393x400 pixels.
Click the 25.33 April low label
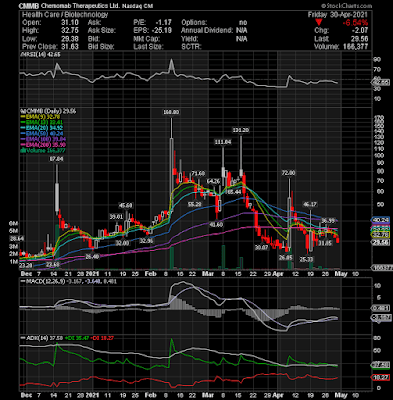pyautogui.click(x=306, y=259)
